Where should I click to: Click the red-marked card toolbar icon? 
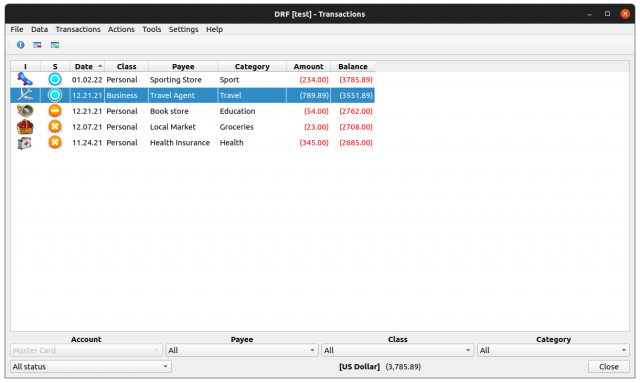point(38,45)
